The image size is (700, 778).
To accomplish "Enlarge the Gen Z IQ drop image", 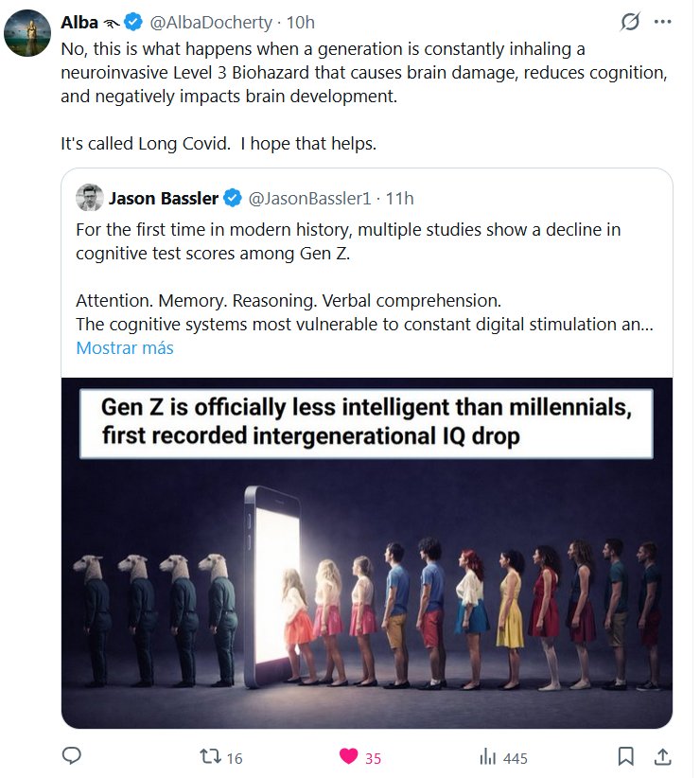I will point(367,553).
